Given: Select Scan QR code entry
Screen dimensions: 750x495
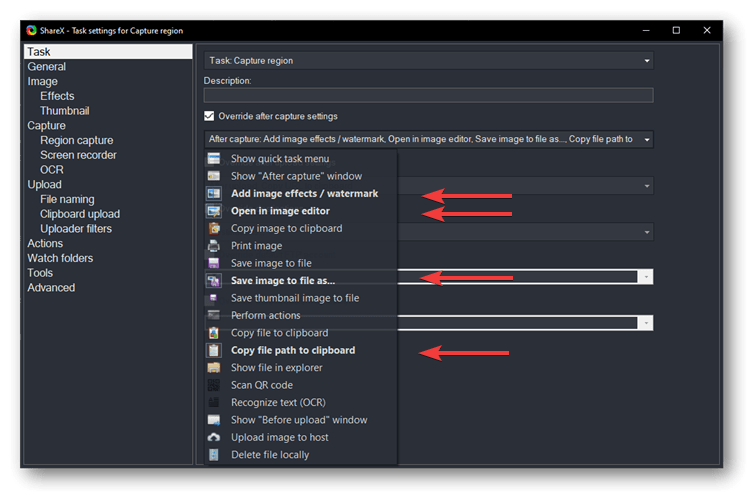Looking at the screenshot, I should (301, 385).
